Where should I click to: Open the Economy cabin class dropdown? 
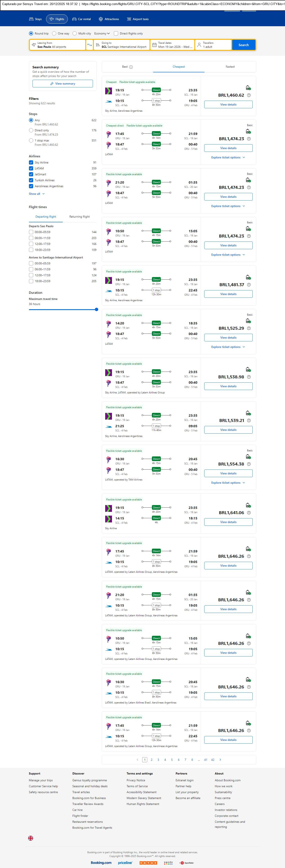102,33
